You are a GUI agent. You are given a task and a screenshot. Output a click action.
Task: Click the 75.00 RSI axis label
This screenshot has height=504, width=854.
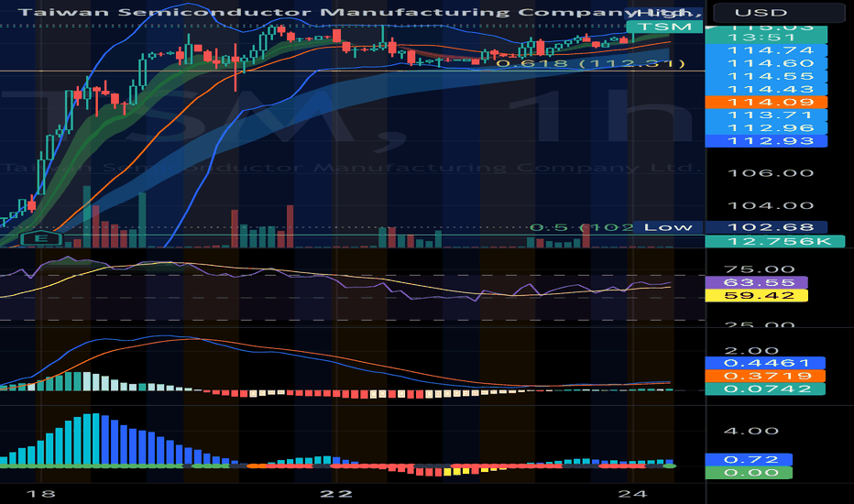(x=760, y=269)
